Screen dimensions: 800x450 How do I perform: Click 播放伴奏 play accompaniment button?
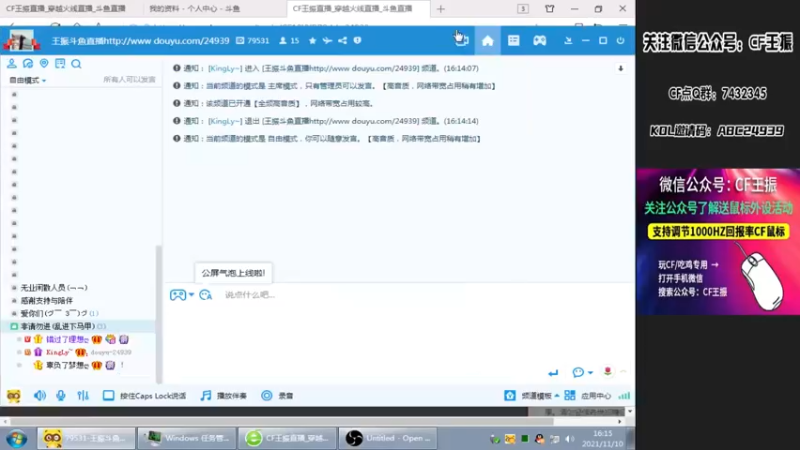[224, 396]
